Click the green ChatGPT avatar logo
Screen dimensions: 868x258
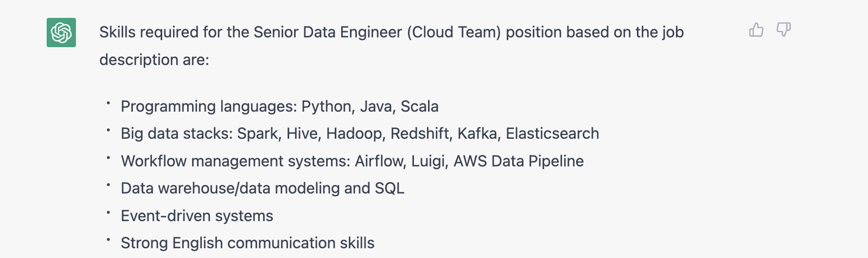tap(61, 33)
